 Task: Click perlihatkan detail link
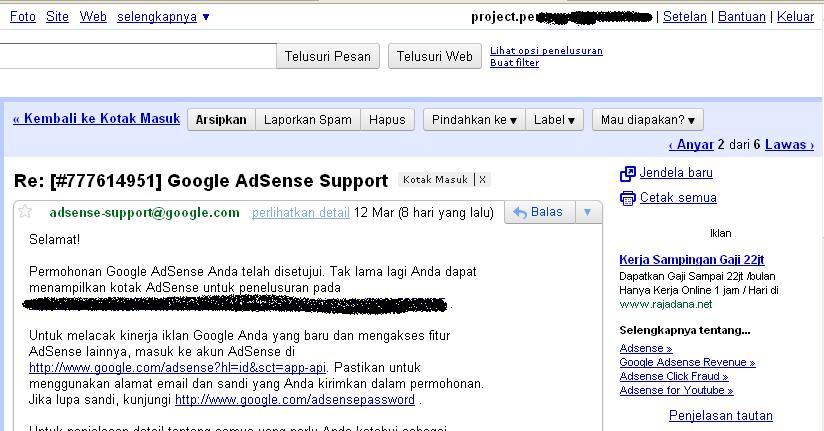(301, 213)
